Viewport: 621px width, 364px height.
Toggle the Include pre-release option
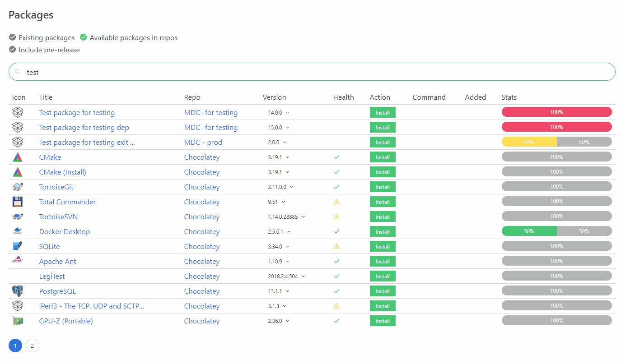(x=44, y=50)
